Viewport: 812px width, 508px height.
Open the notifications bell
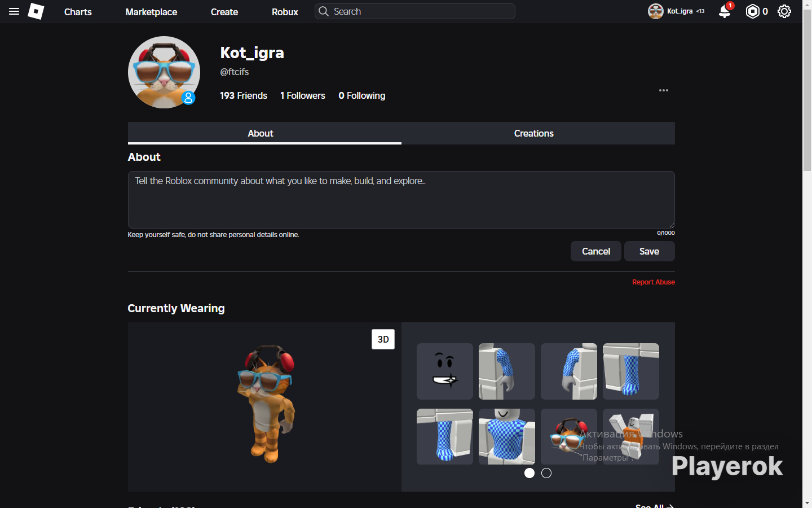[x=725, y=11]
